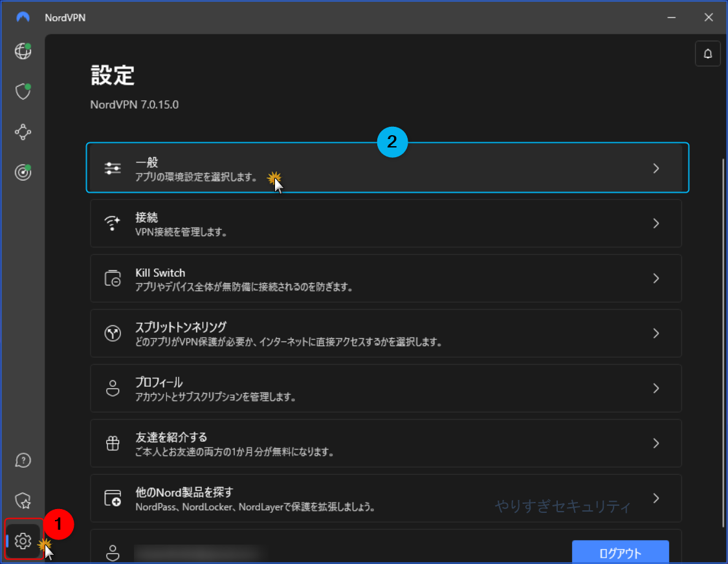Click the NordVPN 7.0.15.0 version text
728x564 pixels.
[x=134, y=104]
